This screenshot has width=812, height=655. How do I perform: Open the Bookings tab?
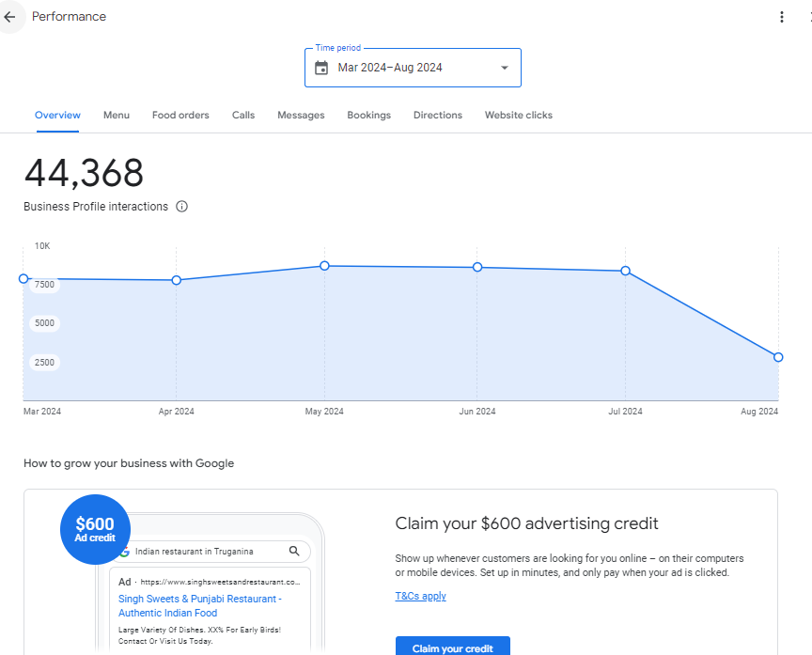pyautogui.click(x=368, y=116)
